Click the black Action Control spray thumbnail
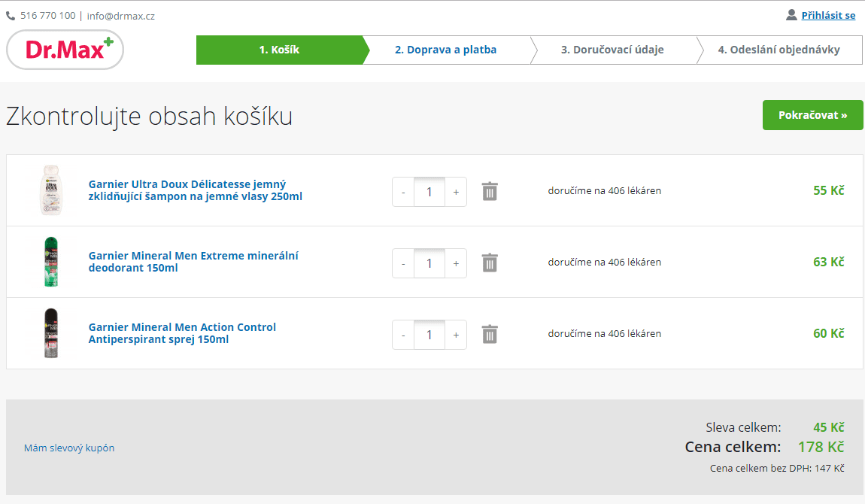The height and width of the screenshot is (504, 865). [x=51, y=333]
